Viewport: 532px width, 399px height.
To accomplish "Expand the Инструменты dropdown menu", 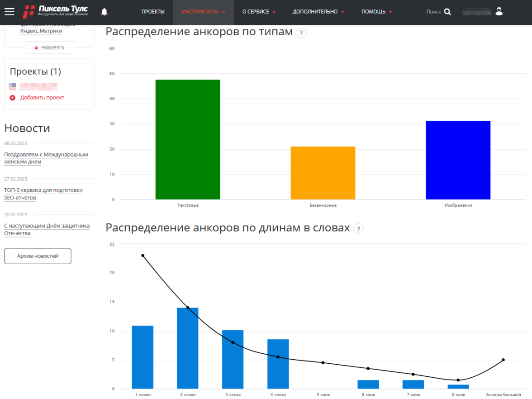I will pyautogui.click(x=203, y=12).
